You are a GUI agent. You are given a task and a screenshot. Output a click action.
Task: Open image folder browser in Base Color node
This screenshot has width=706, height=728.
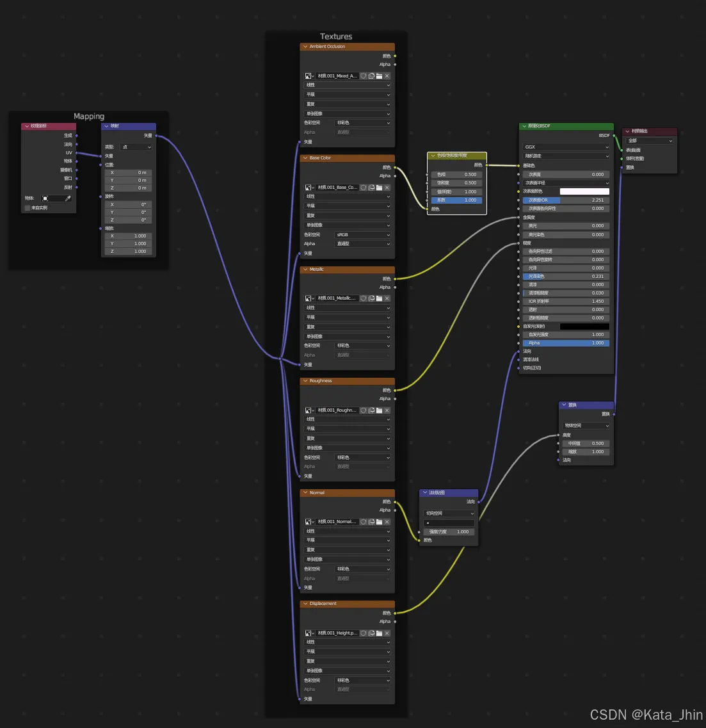tap(379, 188)
